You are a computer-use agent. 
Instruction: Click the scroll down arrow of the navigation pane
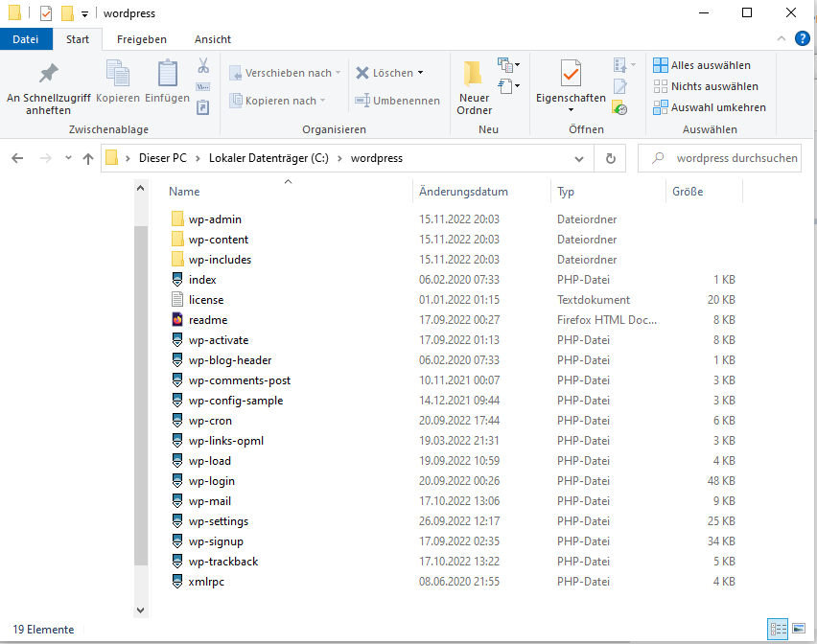140,609
